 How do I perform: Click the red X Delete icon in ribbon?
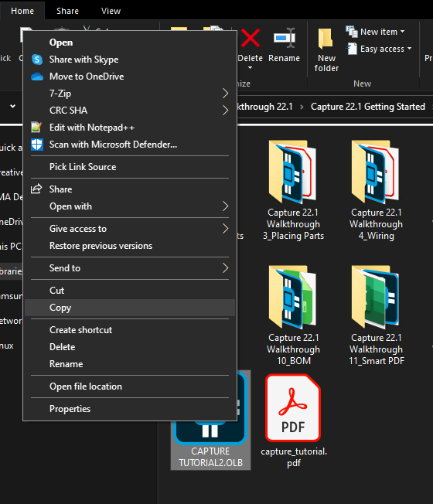251,38
